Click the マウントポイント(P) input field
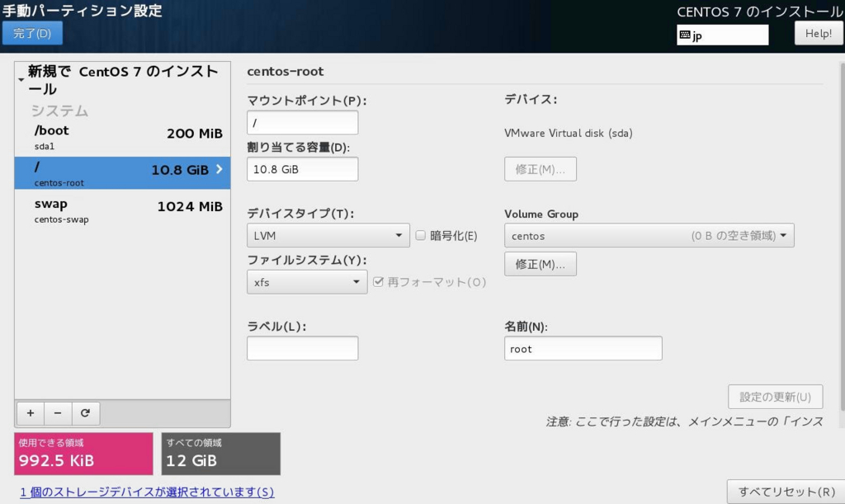The height and width of the screenshot is (504, 845). [302, 123]
